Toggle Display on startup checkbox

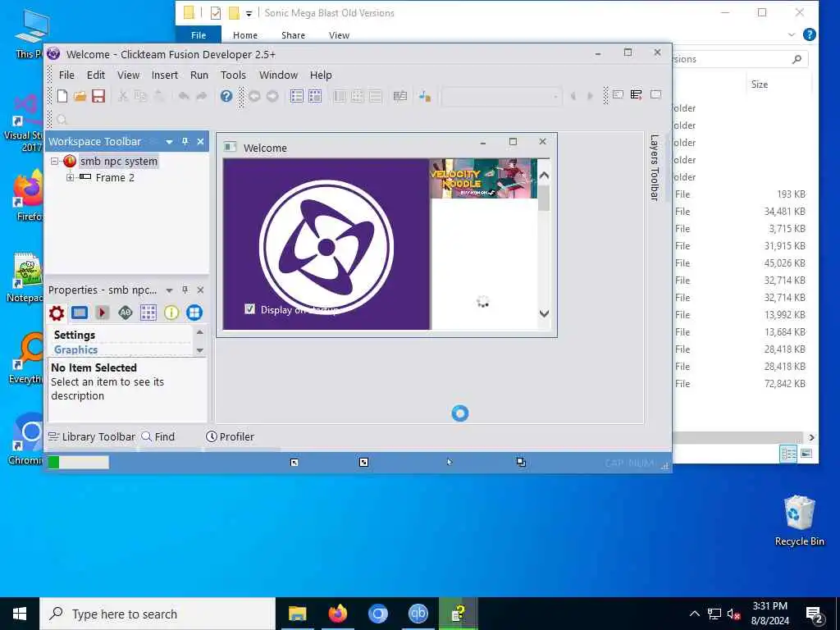point(249,309)
